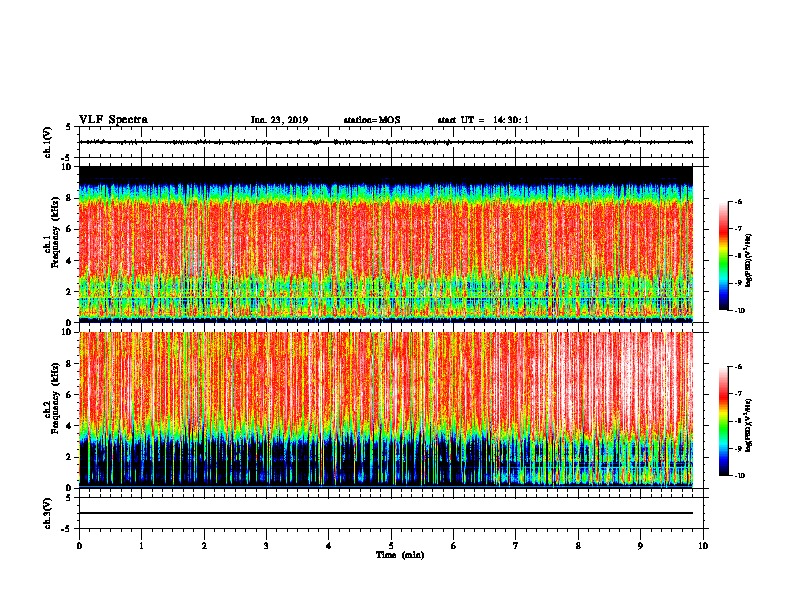Click the ch.2 spectrogram panel
The height and width of the screenshot is (612, 792).
(386, 410)
